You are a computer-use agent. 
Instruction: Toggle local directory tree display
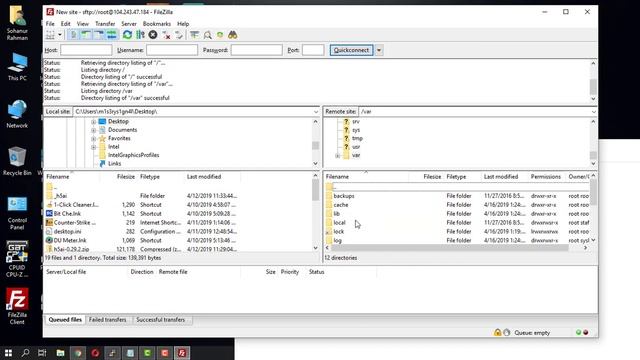[x=86, y=35]
